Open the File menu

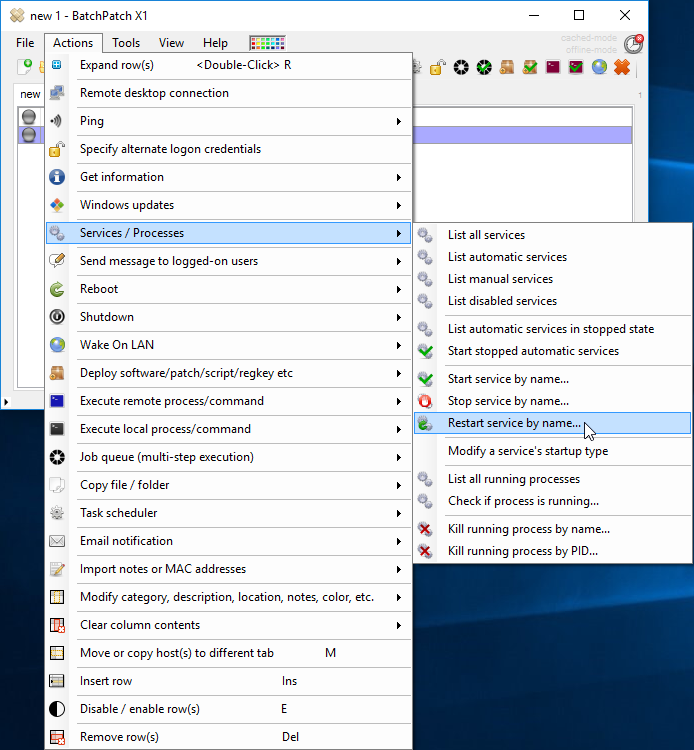pos(25,43)
